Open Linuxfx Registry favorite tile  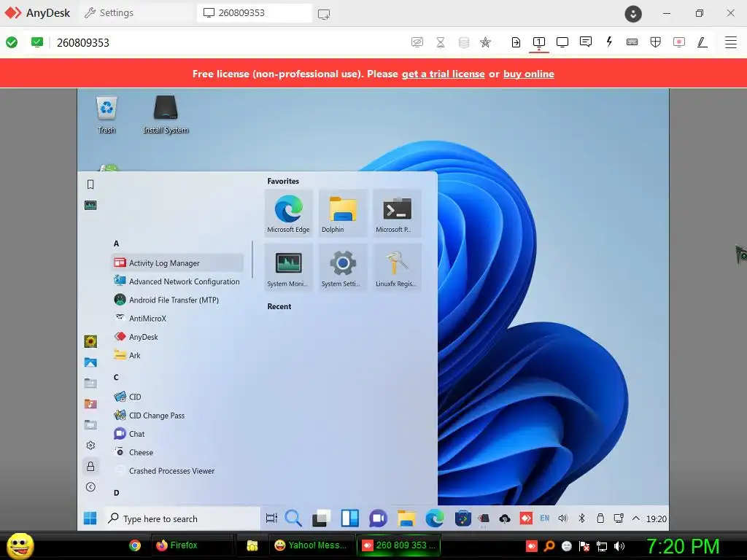[x=397, y=267]
